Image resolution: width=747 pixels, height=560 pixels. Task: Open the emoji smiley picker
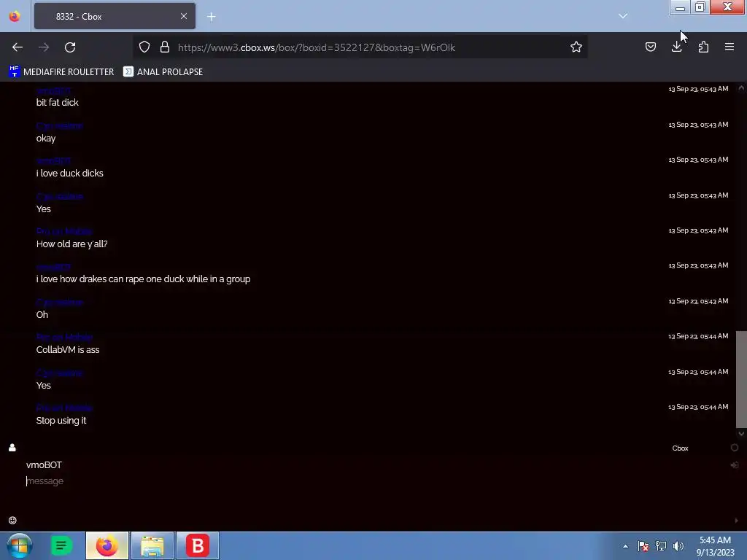coord(12,520)
